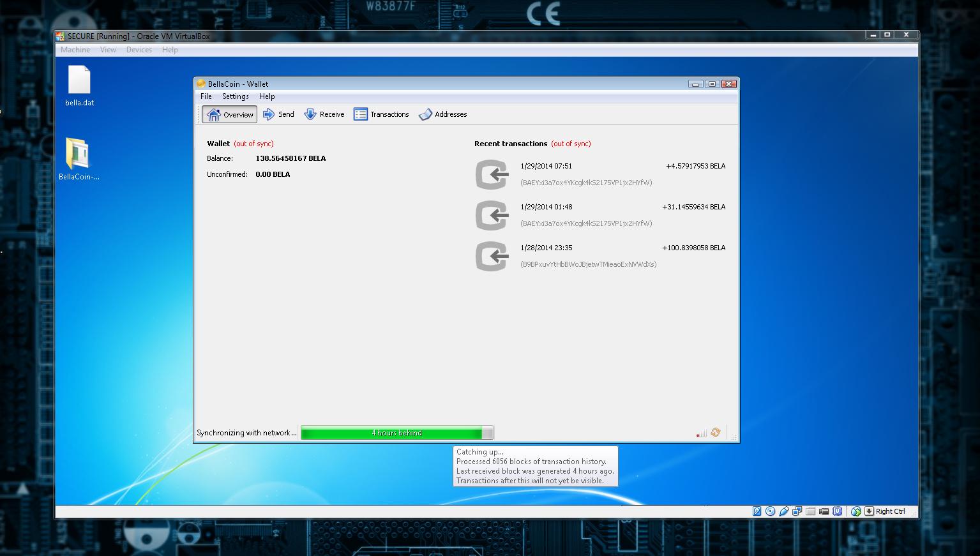Viewport: 980px width, 556px height.
Task: Open the File menu in BellaCoin
Action: pyautogui.click(x=206, y=96)
